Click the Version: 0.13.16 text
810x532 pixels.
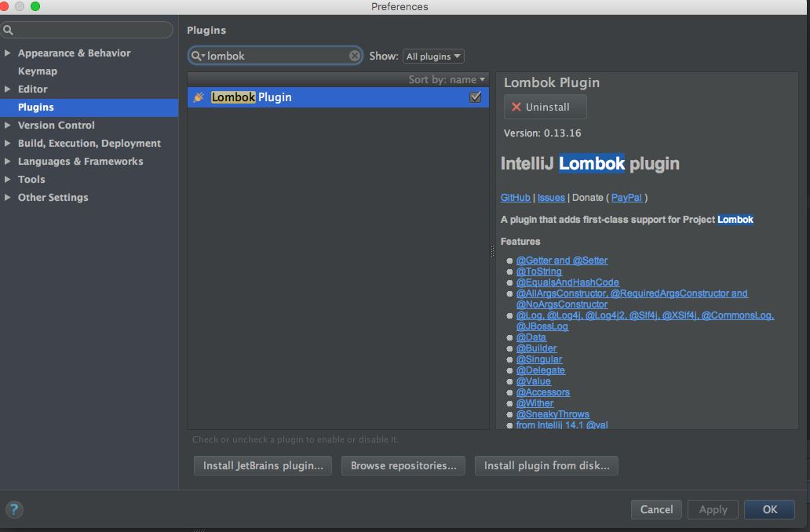point(542,133)
